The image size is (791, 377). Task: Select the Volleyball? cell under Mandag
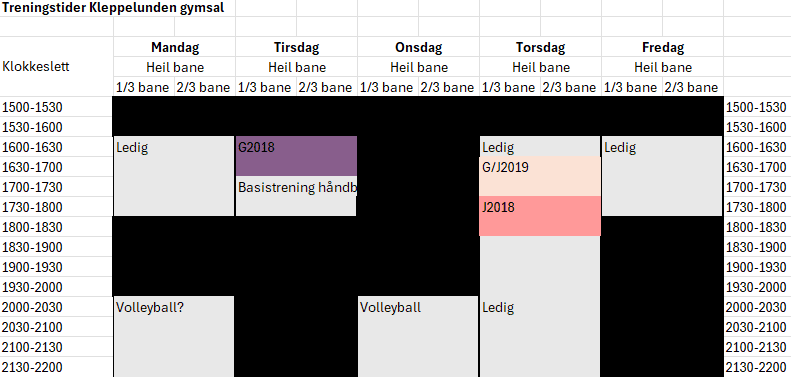coord(174,337)
